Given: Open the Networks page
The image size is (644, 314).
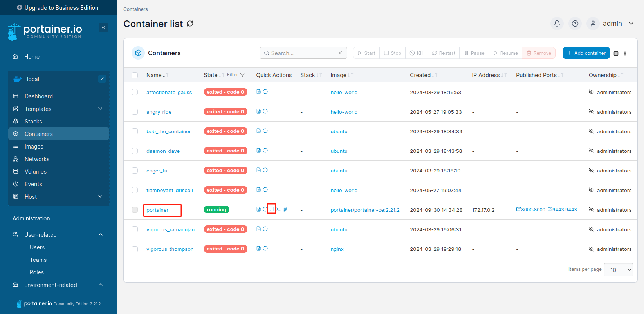Looking at the screenshot, I should pyautogui.click(x=37, y=159).
